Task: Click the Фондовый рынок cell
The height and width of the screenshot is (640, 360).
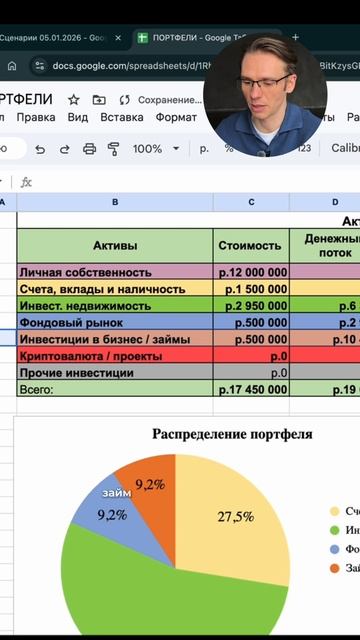Action: (115, 322)
